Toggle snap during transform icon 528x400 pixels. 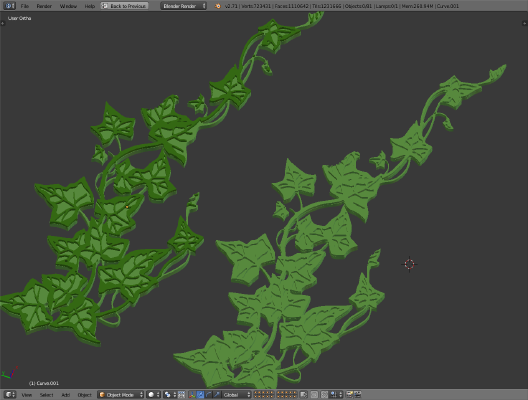[325, 395]
